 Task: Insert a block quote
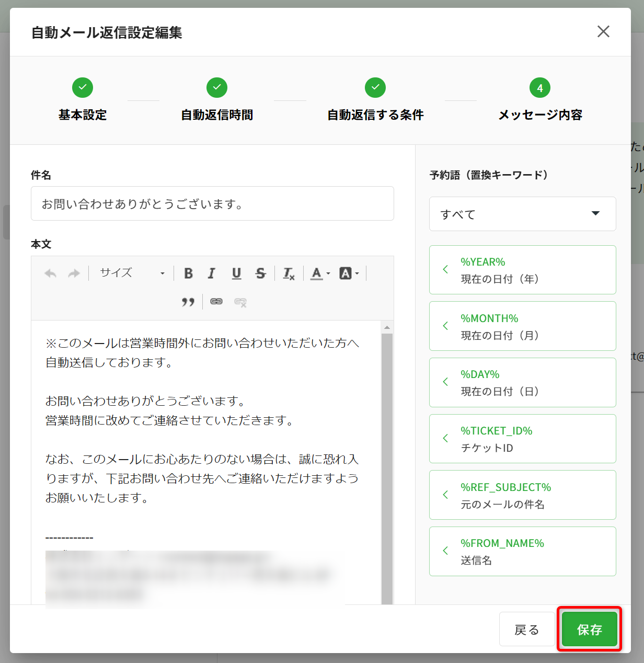pos(188,302)
